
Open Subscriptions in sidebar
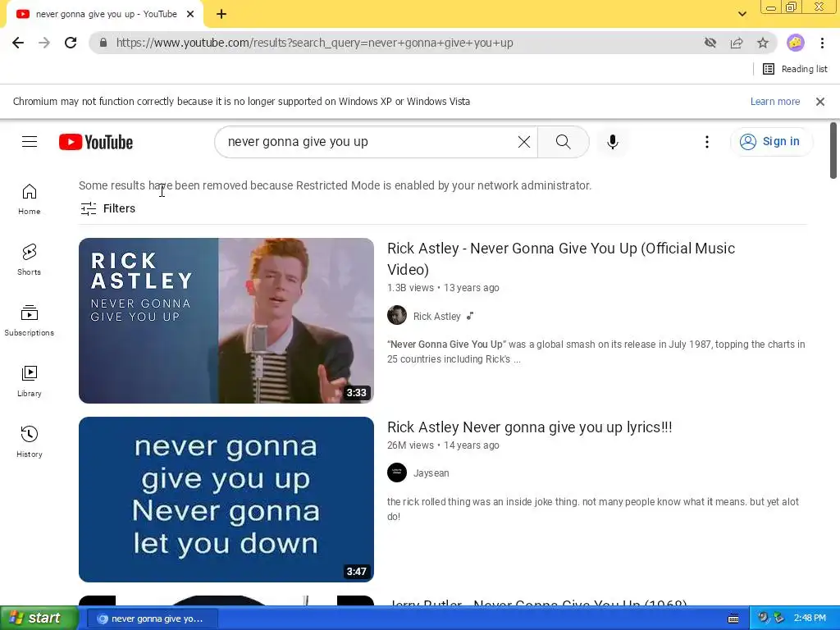point(30,321)
